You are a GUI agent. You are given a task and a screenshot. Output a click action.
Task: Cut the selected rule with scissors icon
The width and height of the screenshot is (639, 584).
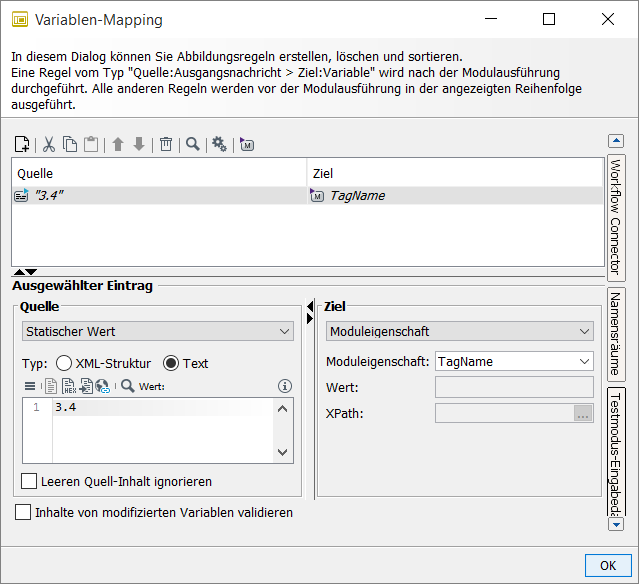click(49, 144)
